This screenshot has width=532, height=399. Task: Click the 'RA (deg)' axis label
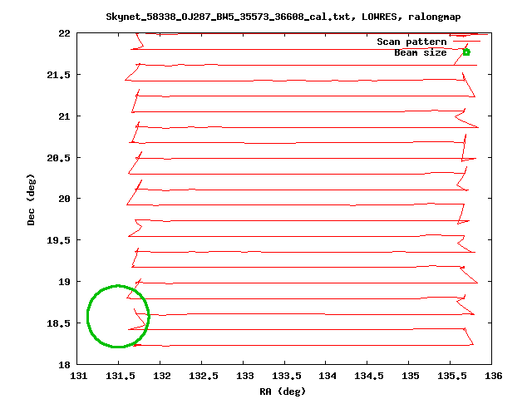[283, 392]
